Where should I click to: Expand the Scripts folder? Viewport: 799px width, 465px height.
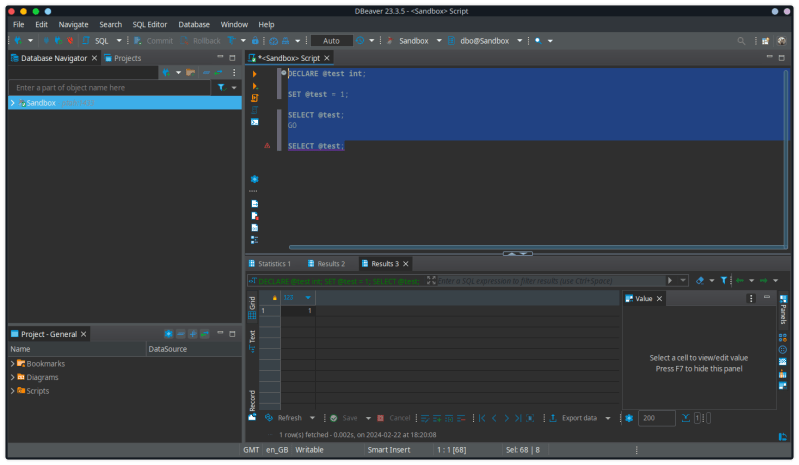[x=13, y=391]
